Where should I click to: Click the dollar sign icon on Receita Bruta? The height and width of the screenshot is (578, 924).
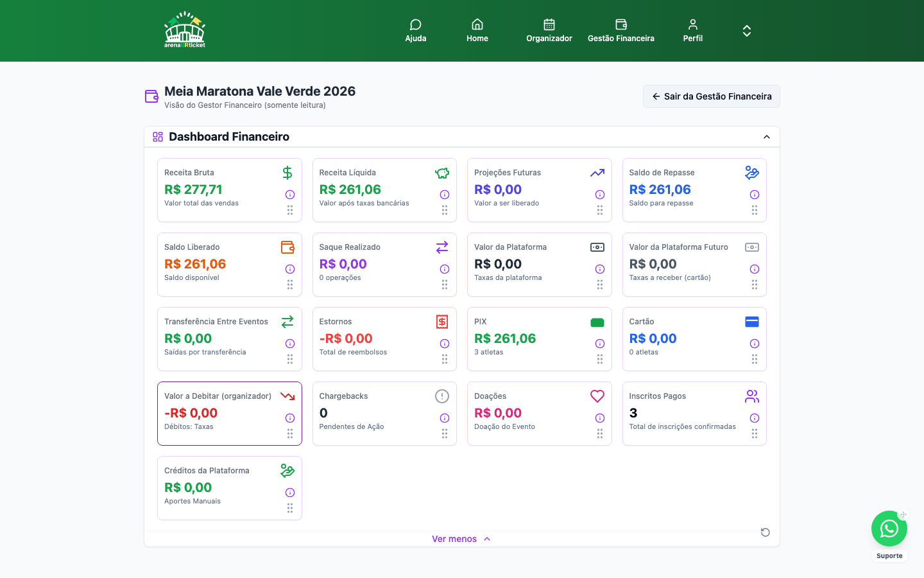click(x=287, y=173)
